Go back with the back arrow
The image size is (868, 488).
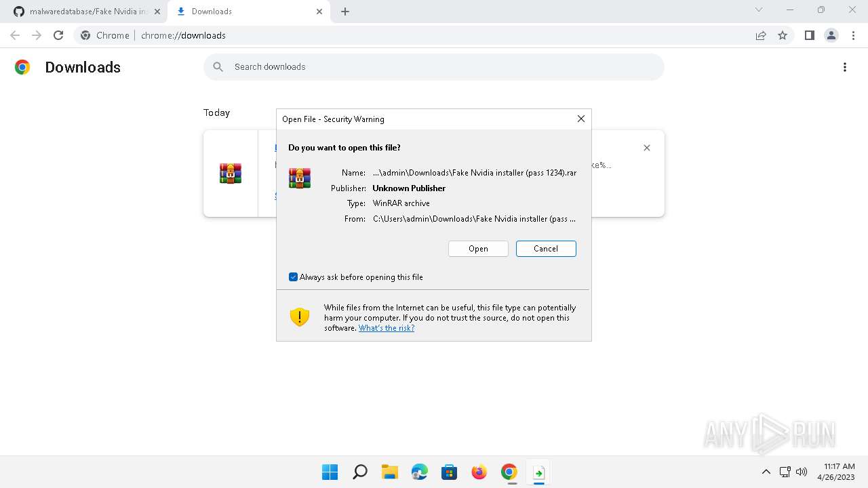point(15,35)
